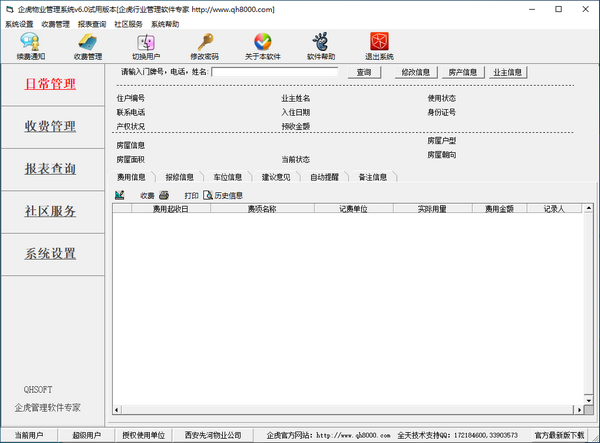Screen dimensions: 600x443
Task: Select 报表查询 in the left sidebar
Action: 51,169
